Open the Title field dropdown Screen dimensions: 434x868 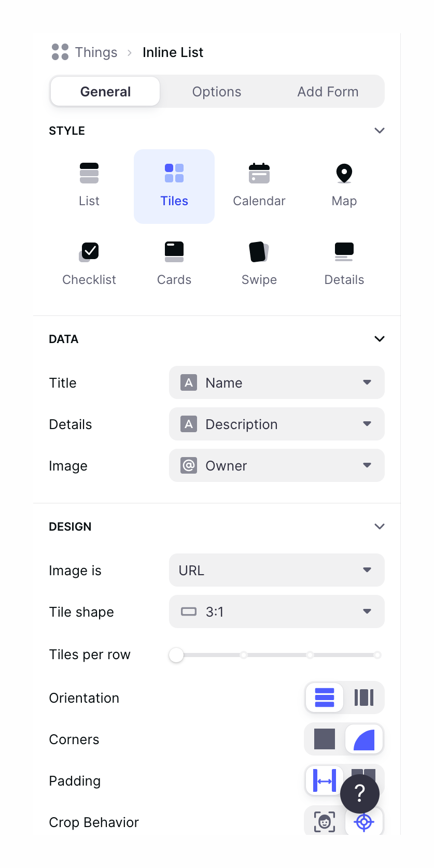pyautogui.click(x=276, y=382)
